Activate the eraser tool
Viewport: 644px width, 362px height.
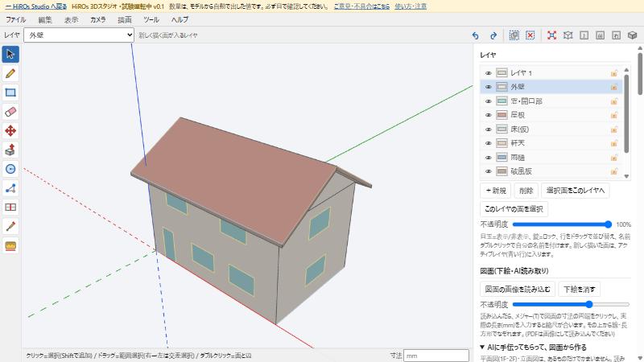(10, 112)
